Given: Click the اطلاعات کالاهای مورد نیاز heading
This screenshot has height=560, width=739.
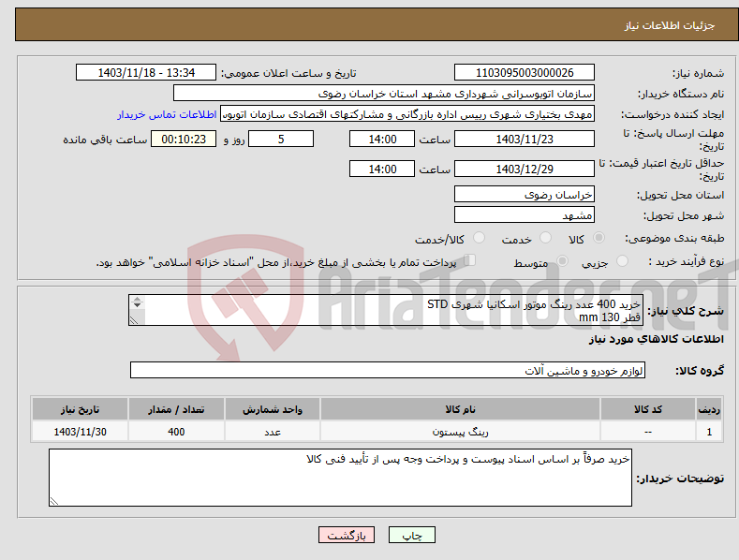Looking at the screenshot, I should 656,339.
